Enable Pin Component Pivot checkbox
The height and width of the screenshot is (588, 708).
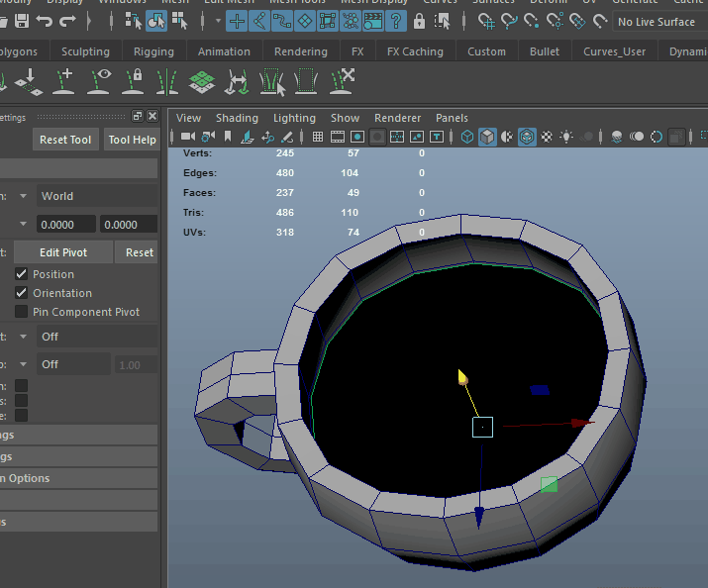[21, 312]
